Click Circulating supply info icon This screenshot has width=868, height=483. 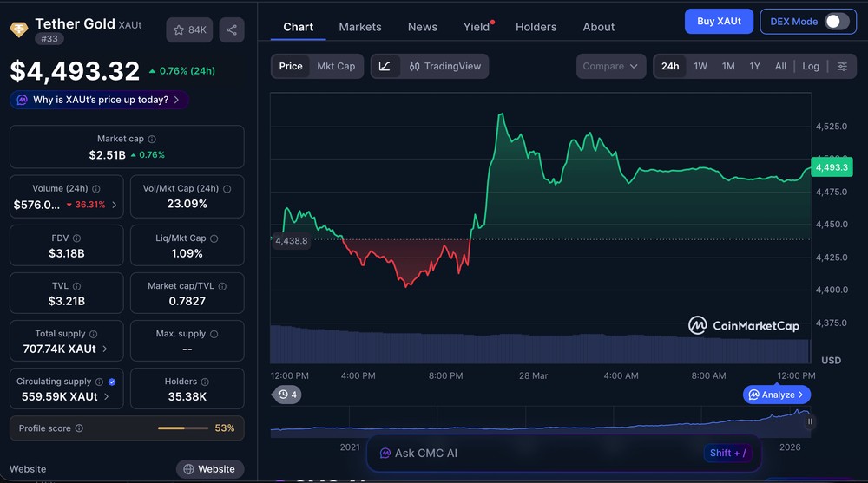99,382
